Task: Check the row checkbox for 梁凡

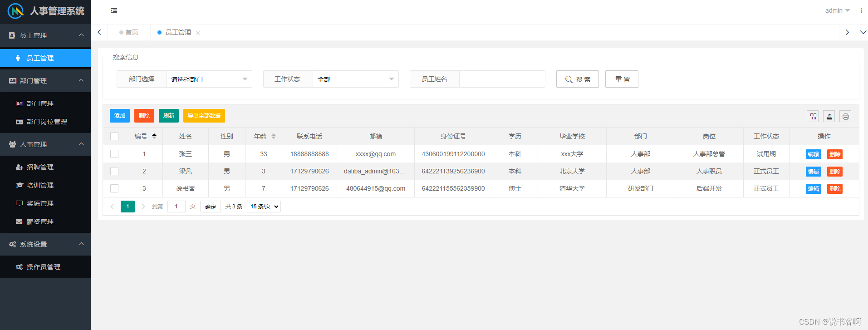Action: click(114, 171)
